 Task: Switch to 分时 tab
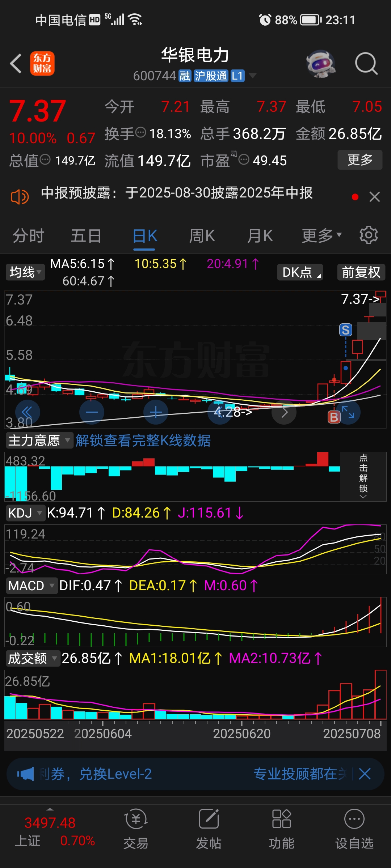(x=28, y=236)
